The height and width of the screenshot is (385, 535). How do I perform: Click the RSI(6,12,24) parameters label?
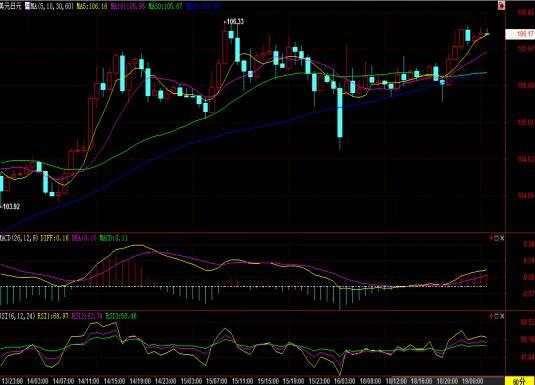[17, 316]
